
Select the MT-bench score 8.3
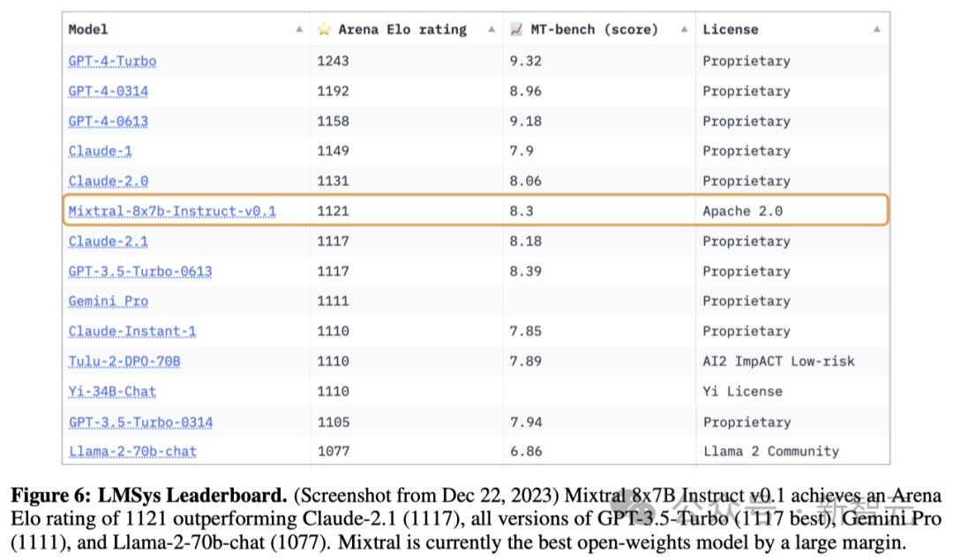click(x=522, y=211)
